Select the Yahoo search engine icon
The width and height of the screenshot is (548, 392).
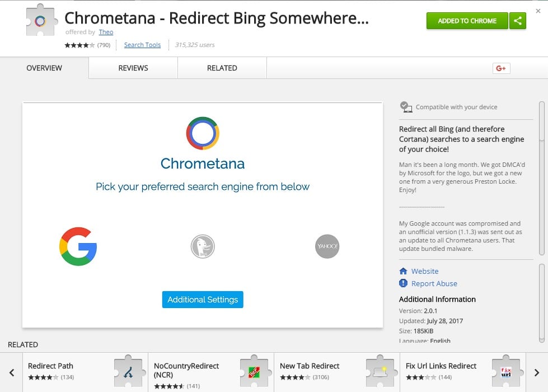coord(327,246)
